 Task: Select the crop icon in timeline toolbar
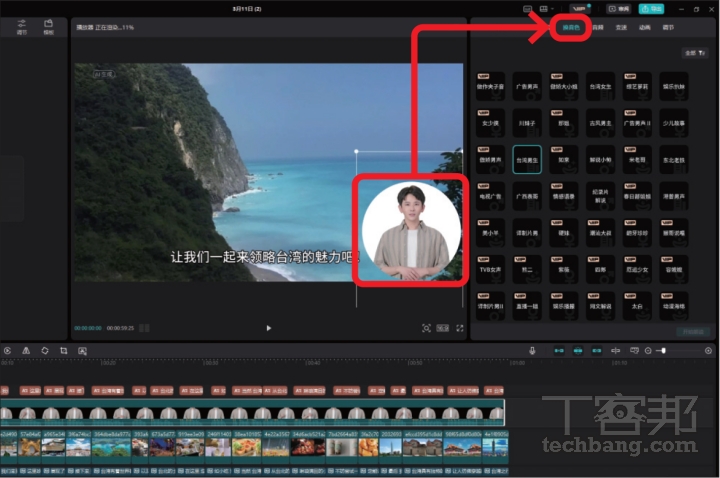(63, 351)
